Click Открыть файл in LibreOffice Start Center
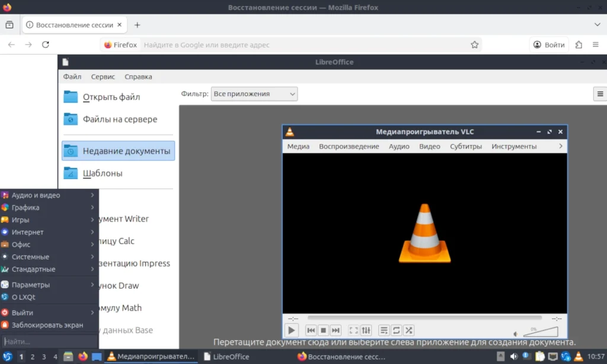 (x=118, y=97)
